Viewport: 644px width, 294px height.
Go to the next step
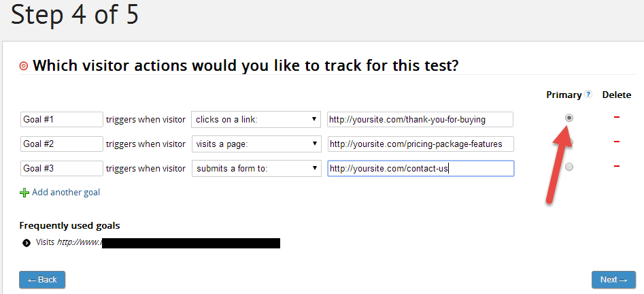point(613,280)
